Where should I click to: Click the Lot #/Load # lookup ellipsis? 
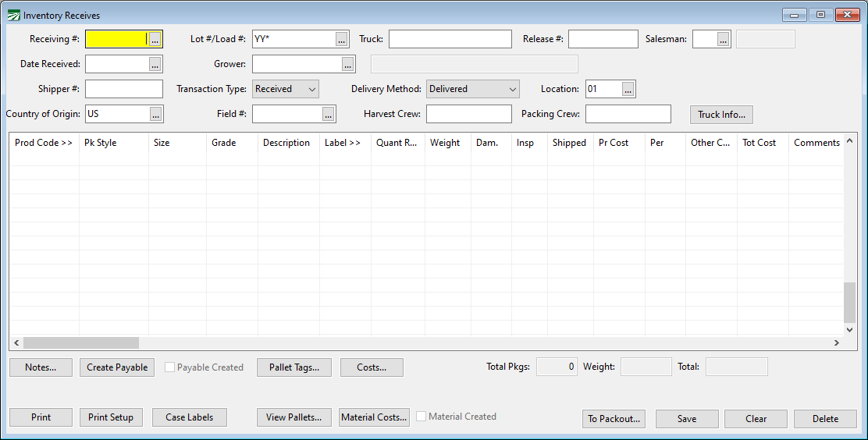pyautogui.click(x=342, y=39)
